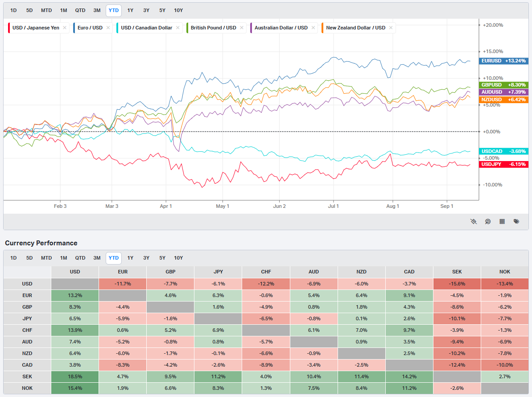The height and width of the screenshot is (397, 532).
Task: Click the 18.5% SEK versus USD cell
Action: click(75, 376)
